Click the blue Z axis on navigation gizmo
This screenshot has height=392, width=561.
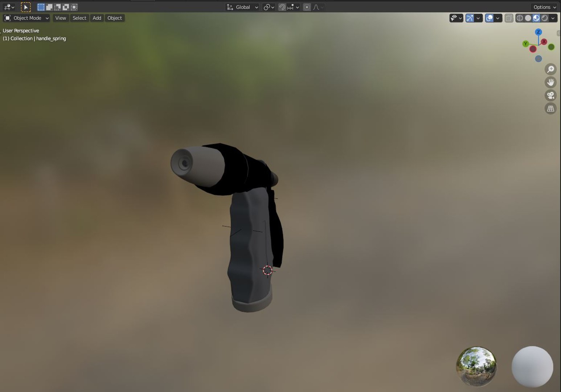point(539,32)
